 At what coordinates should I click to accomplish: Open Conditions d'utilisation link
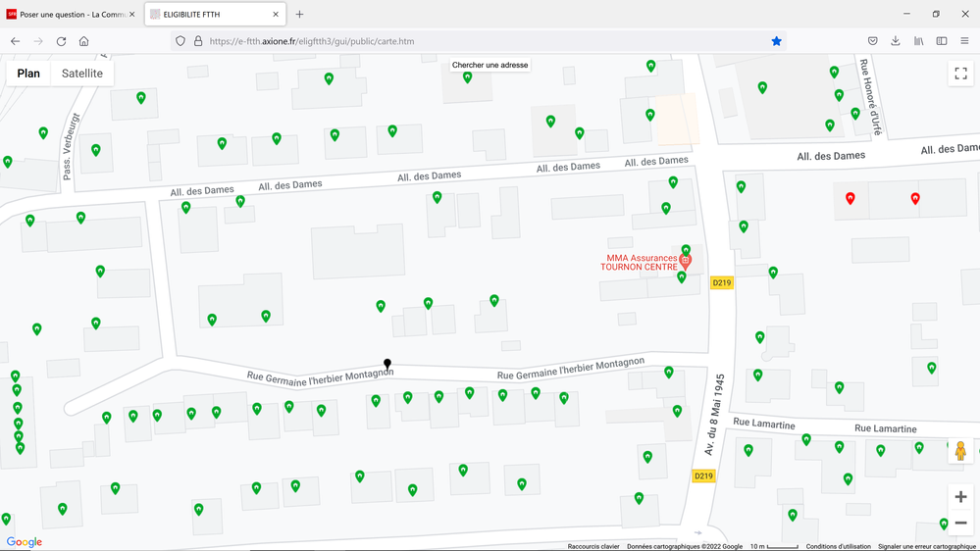(x=838, y=546)
